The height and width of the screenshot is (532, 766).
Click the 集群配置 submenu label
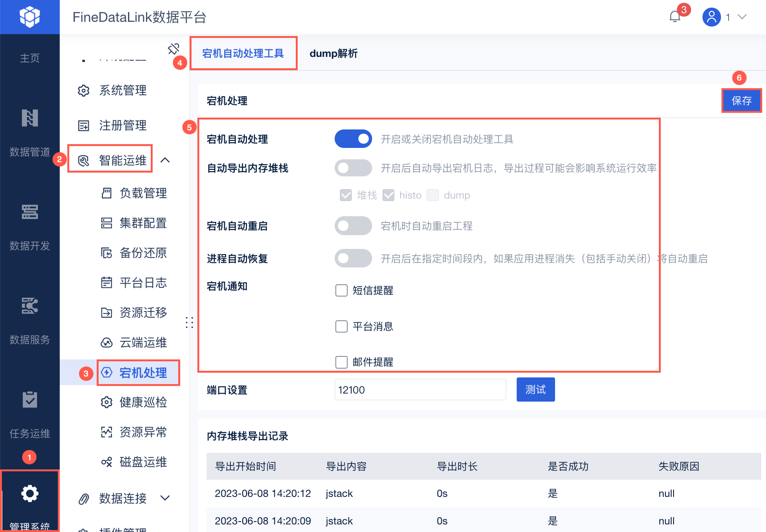(x=143, y=223)
